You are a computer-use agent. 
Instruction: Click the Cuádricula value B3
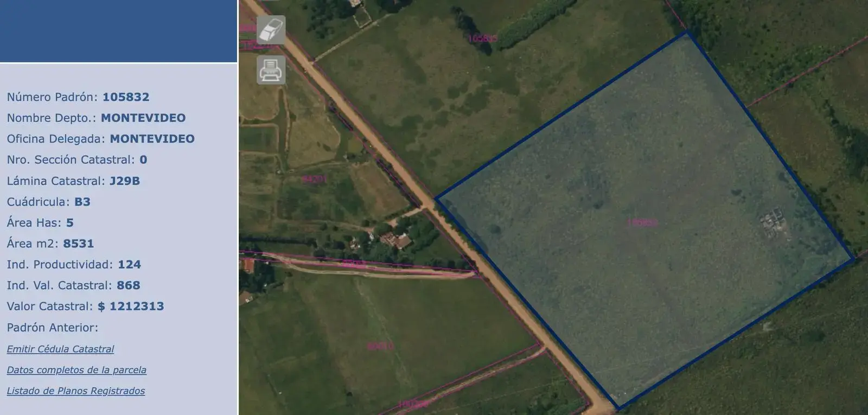point(82,202)
